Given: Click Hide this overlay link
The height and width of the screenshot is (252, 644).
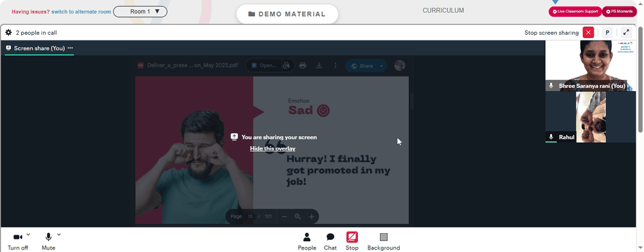Looking at the screenshot, I should coord(272,148).
